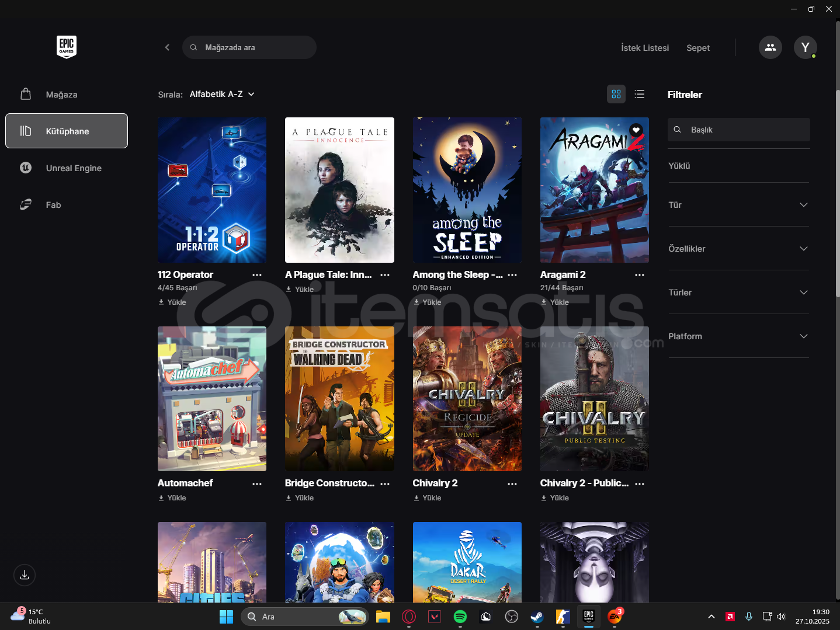
Task: Select Kütüphane in the sidebar
Action: (x=67, y=131)
